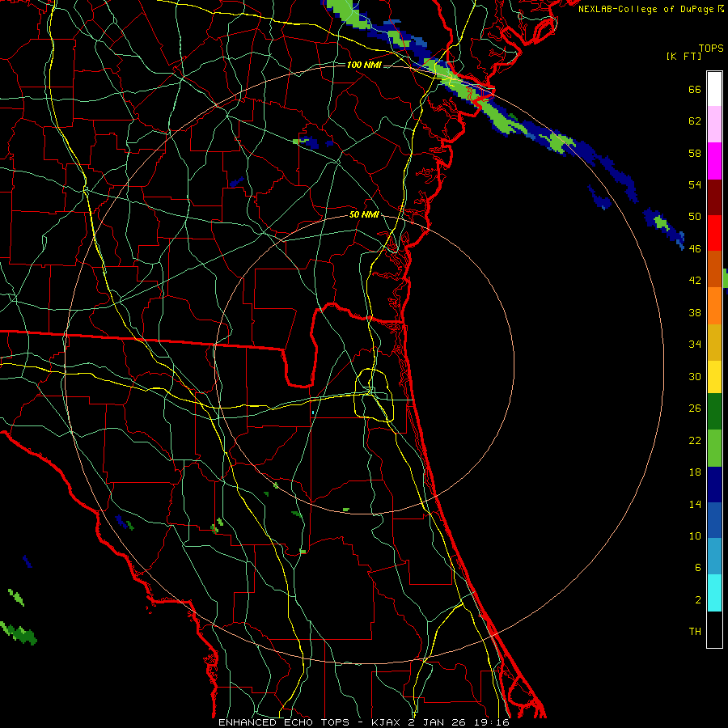Click the cyan echo pixel west of Jacksonville
Viewport: 728px width, 728px height.
313,413
